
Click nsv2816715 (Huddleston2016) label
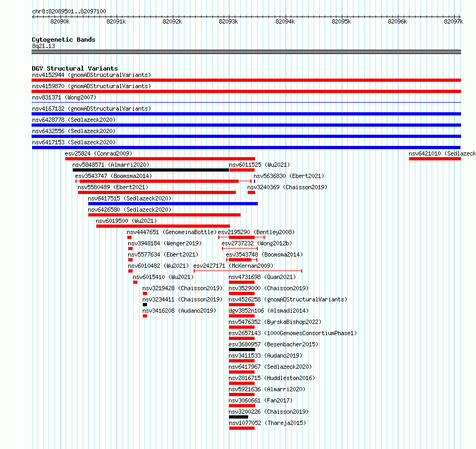pos(272,378)
